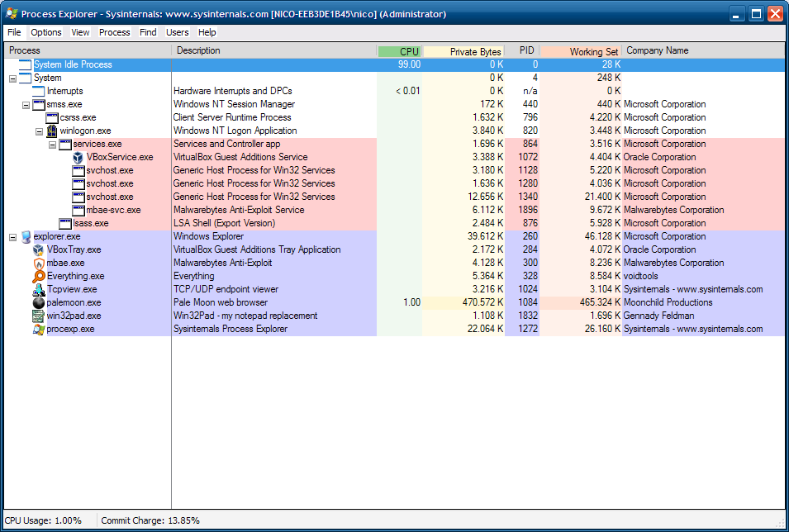Viewport: 789px width, 532px height.
Task: Click "Hardware Interrupts and DPCs" description
Action: 232,91
